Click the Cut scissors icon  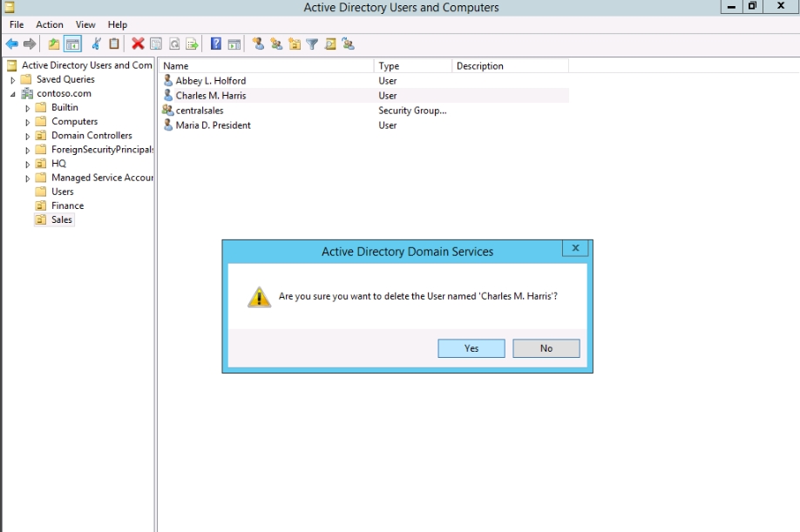point(96,44)
